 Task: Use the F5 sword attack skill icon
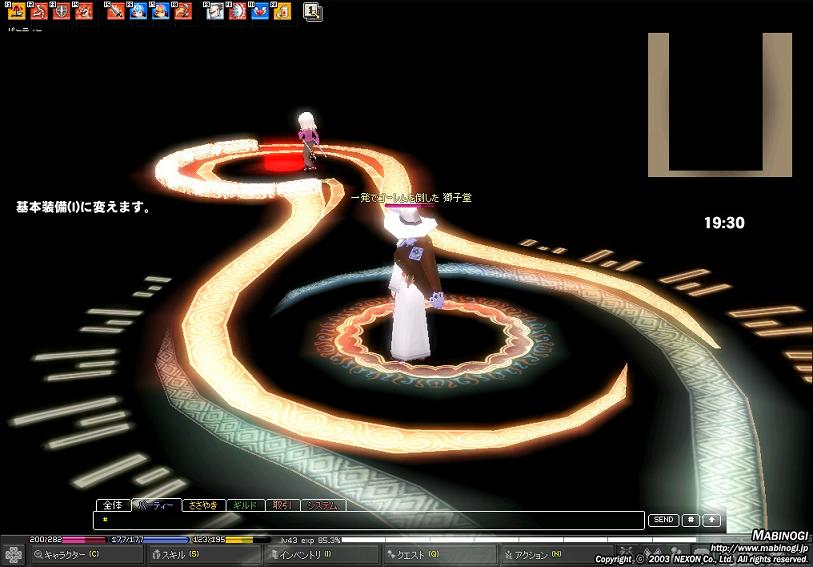tap(115, 11)
